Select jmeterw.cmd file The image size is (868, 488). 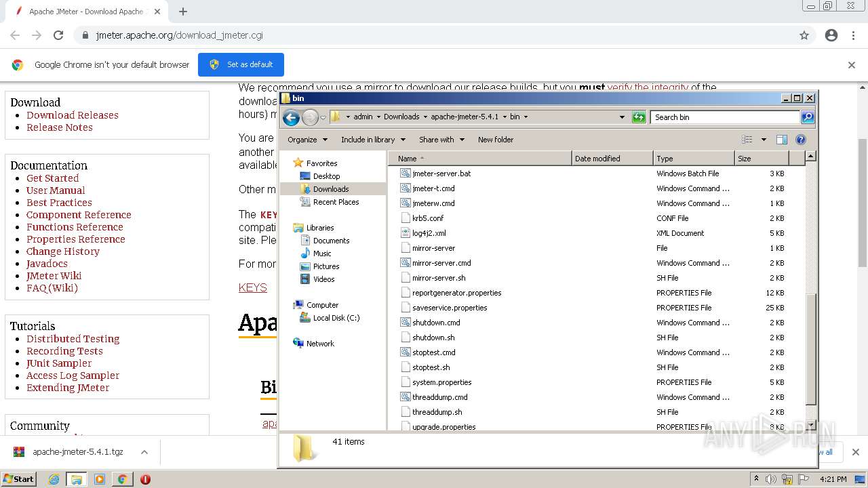[x=433, y=203]
